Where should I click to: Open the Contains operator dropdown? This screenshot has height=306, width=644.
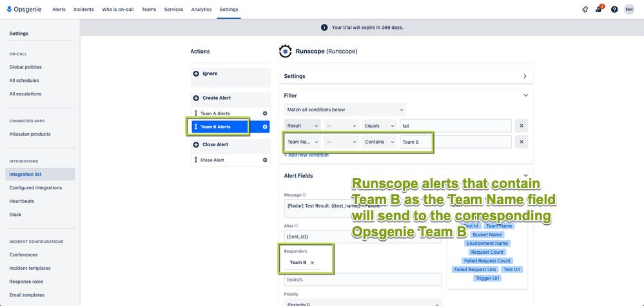click(378, 142)
